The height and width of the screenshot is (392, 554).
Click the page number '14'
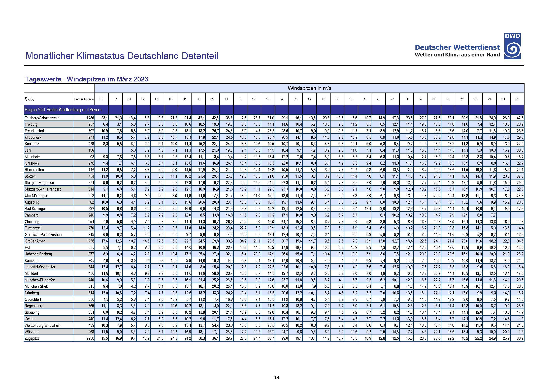tap(277, 378)
